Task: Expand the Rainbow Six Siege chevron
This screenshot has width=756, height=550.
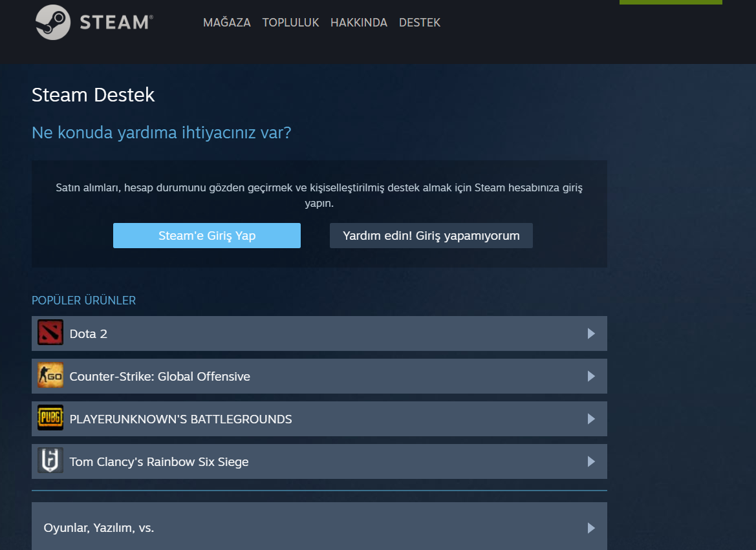Action: click(x=590, y=461)
